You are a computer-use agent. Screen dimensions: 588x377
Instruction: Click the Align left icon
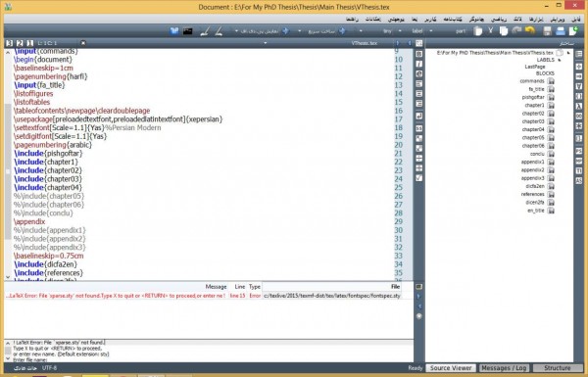[x=418, y=83]
